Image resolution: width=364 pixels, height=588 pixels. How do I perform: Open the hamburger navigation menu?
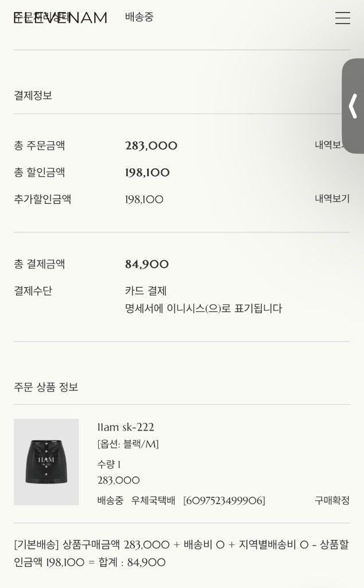[x=342, y=18]
